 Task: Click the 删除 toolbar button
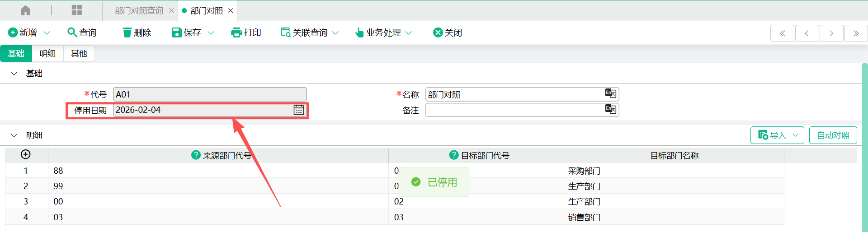coord(137,33)
